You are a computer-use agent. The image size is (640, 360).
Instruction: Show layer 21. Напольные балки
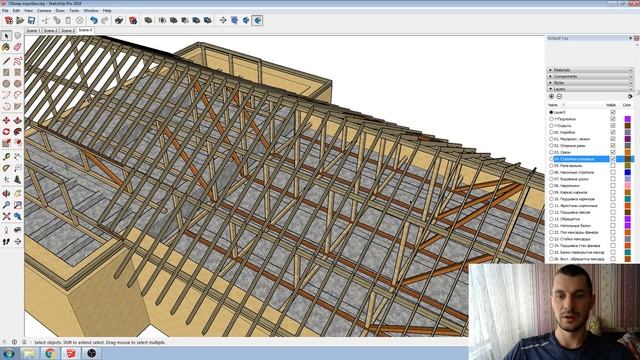pos(613,225)
